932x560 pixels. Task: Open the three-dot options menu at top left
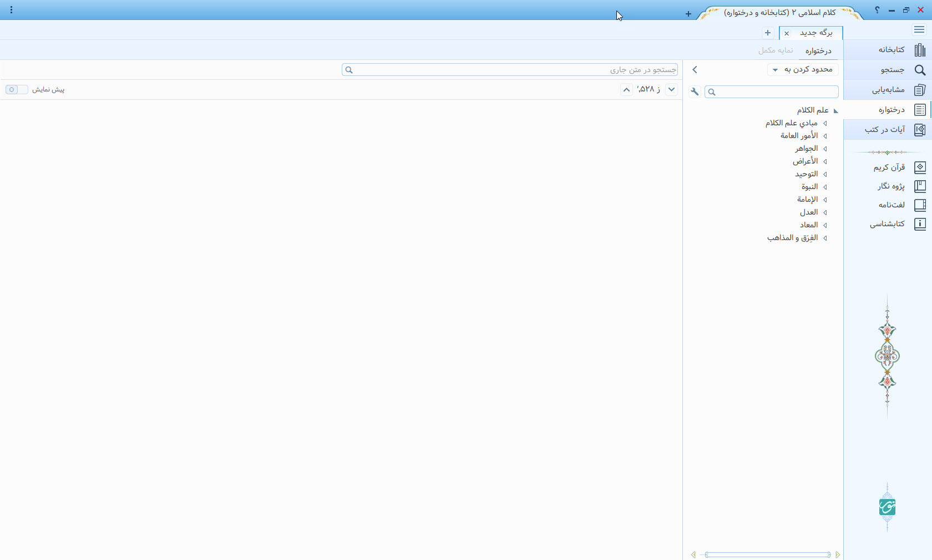point(11,10)
